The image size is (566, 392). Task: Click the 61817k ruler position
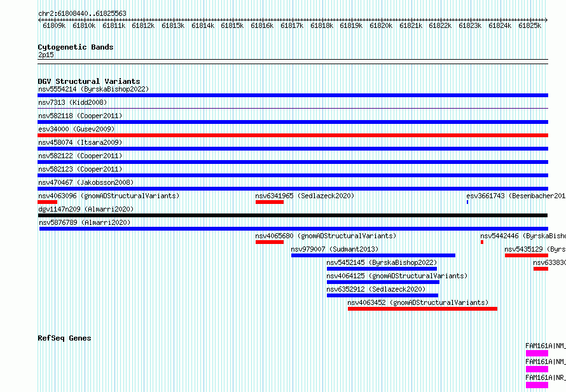click(292, 25)
